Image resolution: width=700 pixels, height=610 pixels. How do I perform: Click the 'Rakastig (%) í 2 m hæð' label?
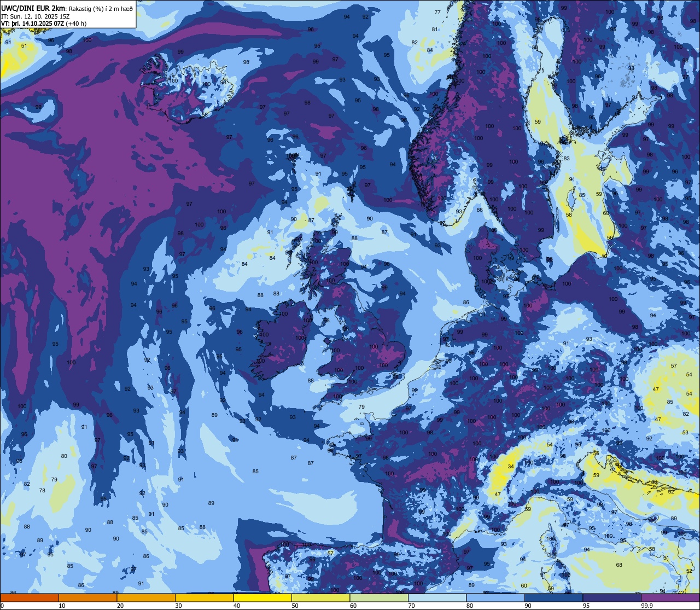coord(101,8)
